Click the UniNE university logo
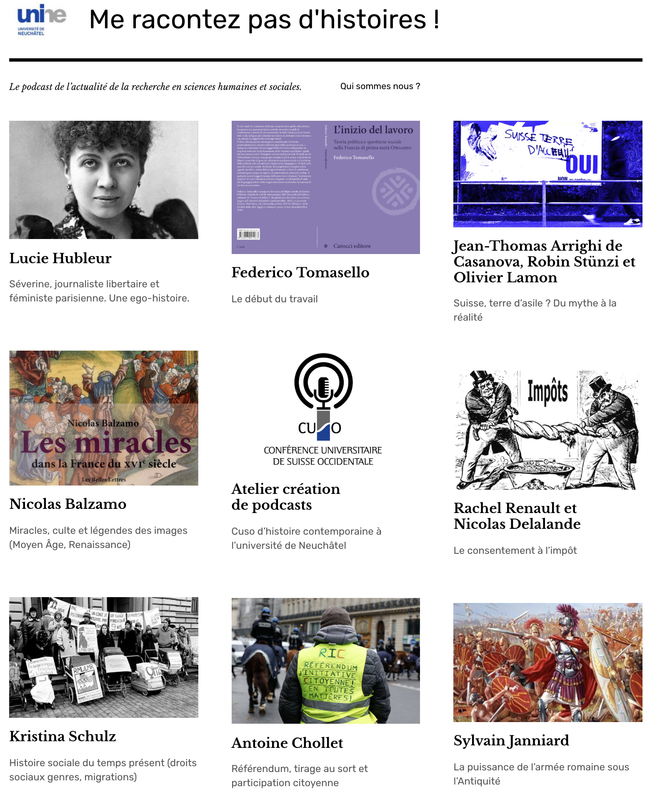Viewport: 660px width, 812px height. 42,20
